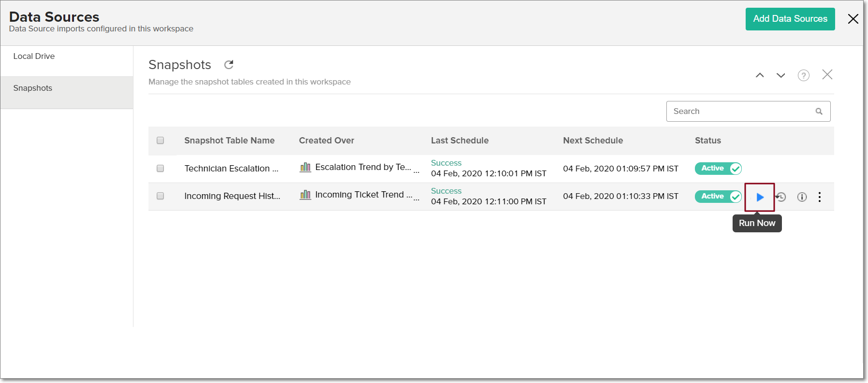Viewport: 868px width, 383px height.
Task: Click the Escalation Trend chart icon
Action: click(305, 168)
